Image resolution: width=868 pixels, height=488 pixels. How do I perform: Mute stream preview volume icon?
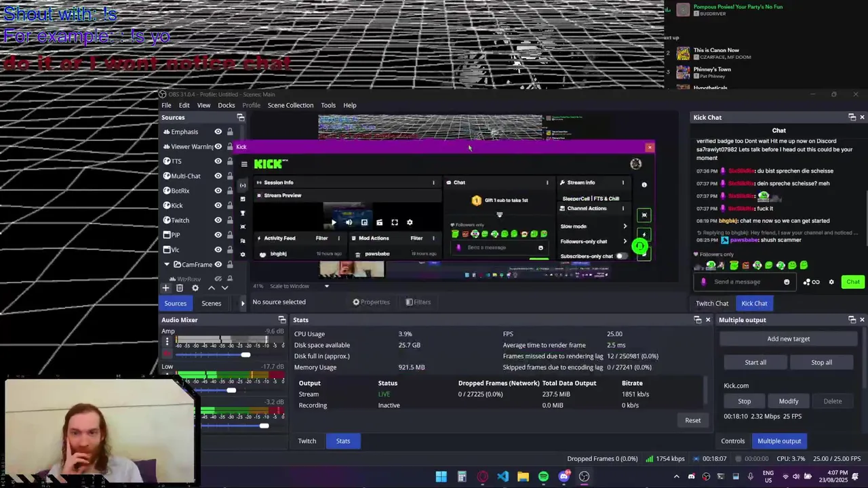click(349, 222)
